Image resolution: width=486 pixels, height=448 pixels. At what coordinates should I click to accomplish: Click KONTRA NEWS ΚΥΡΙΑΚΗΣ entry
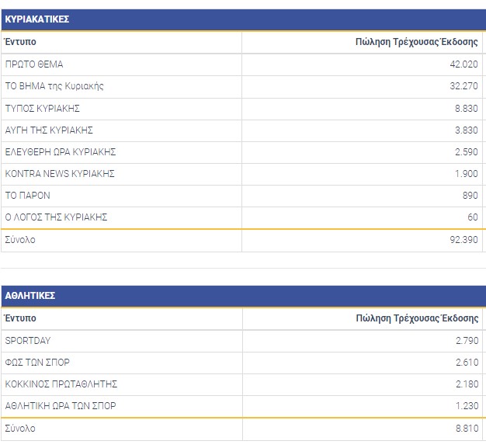coord(60,173)
